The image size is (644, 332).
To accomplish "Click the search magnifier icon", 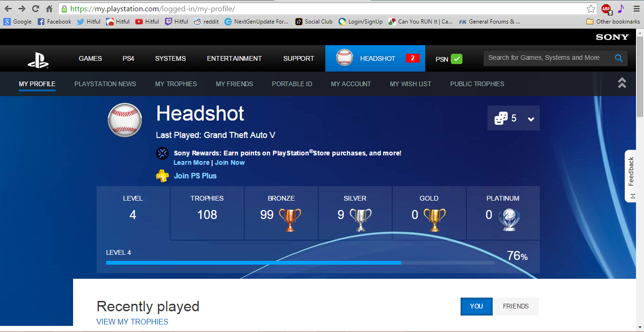I will (x=619, y=58).
